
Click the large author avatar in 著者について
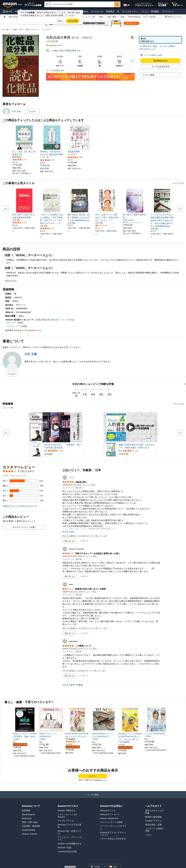(12, 361)
